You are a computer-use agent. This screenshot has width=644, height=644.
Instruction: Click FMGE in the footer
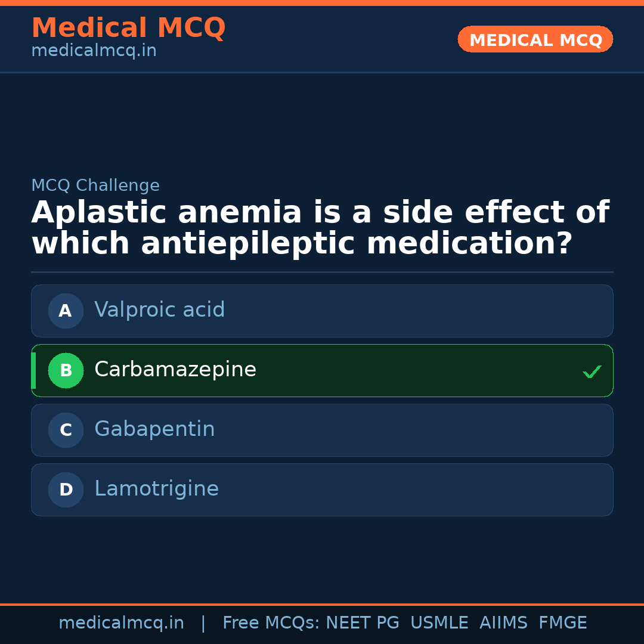[x=562, y=623]
